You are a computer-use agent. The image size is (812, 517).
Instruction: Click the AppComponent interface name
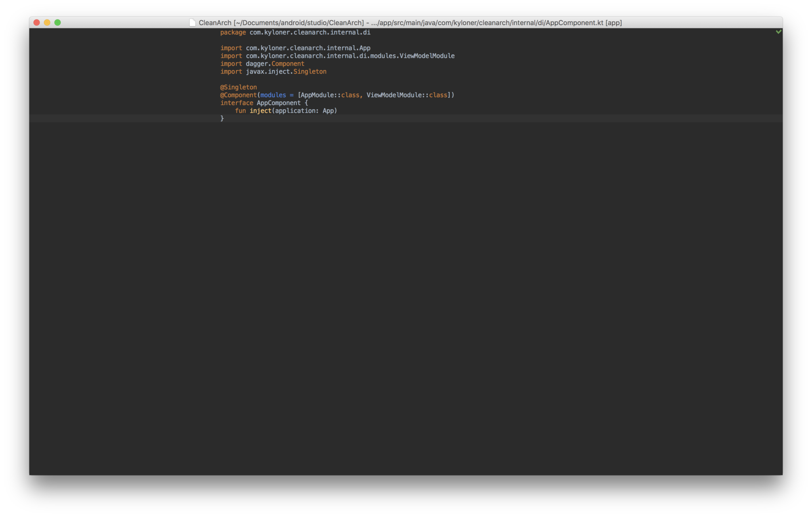click(279, 103)
